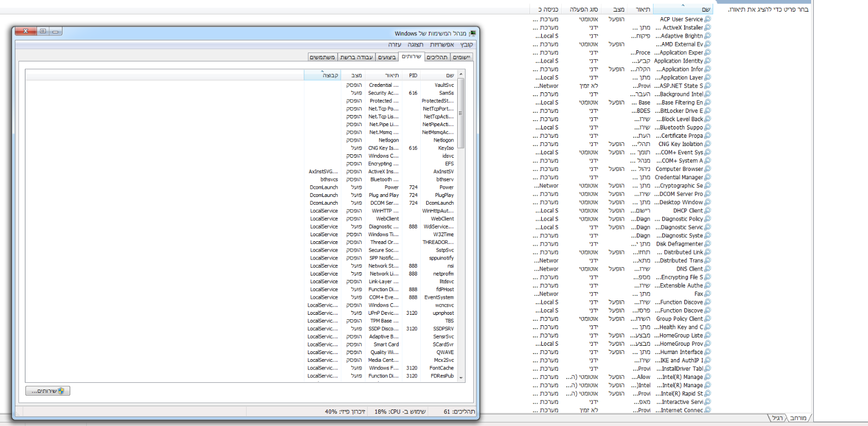
Task: Click the scroll up arrow in Task Manager list
Action: point(461,74)
